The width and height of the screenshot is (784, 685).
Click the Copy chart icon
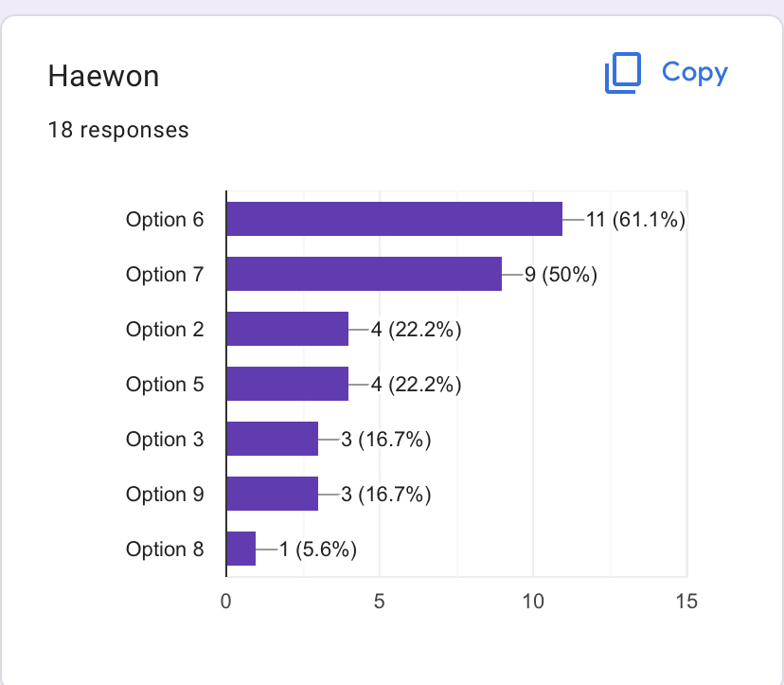[623, 73]
